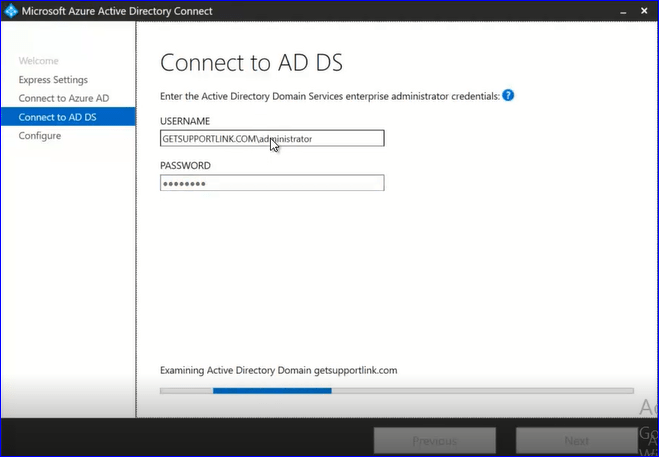
Task: Close the Azure AD Connect window
Action: click(x=644, y=11)
